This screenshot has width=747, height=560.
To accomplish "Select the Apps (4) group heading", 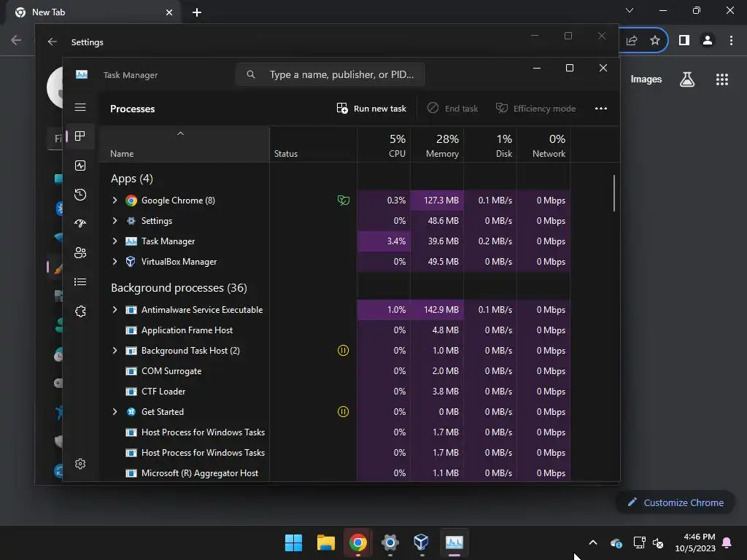I will [132, 179].
